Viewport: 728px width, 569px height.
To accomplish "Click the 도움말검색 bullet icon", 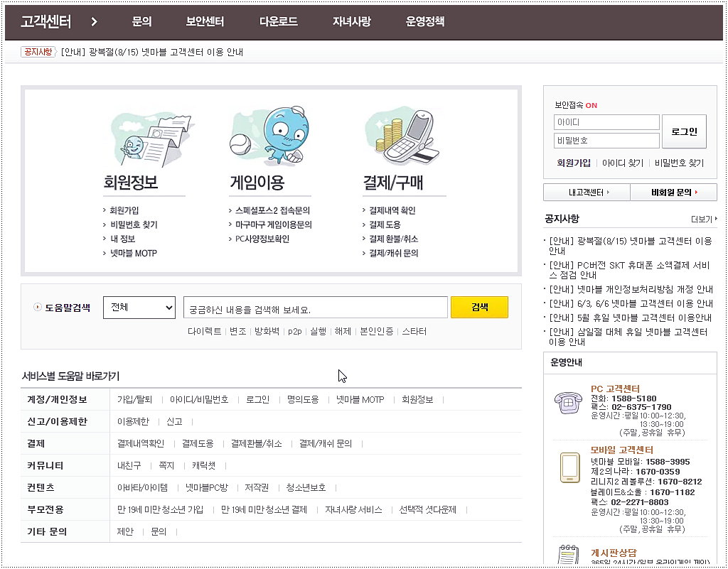I will click(38, 307).
